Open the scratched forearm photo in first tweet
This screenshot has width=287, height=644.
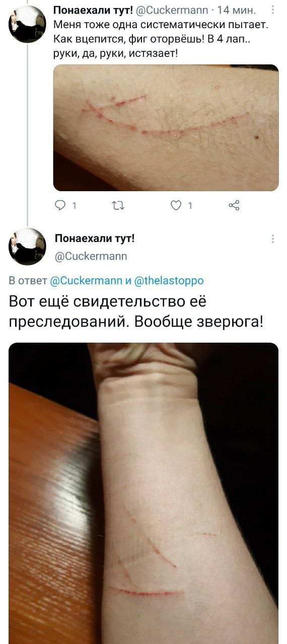(166, 128)
